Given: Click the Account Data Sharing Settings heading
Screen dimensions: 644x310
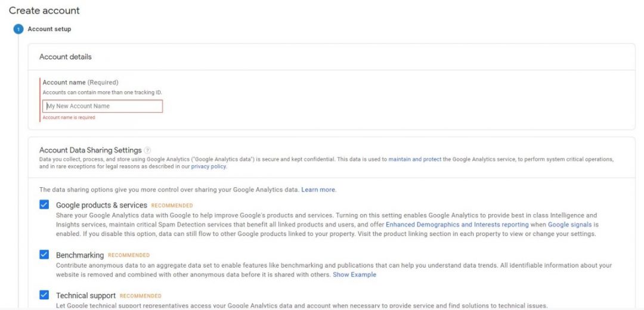Looking at the screenshot, I should tap(90, 150).
